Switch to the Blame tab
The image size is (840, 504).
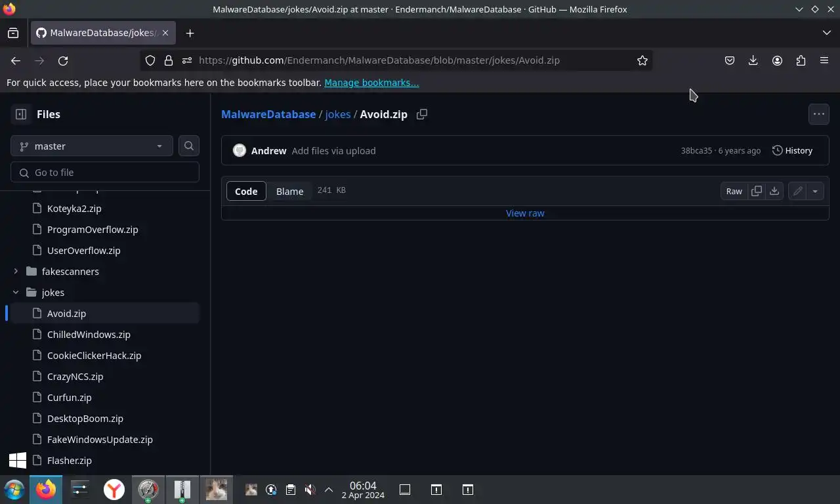click(289, 191)
